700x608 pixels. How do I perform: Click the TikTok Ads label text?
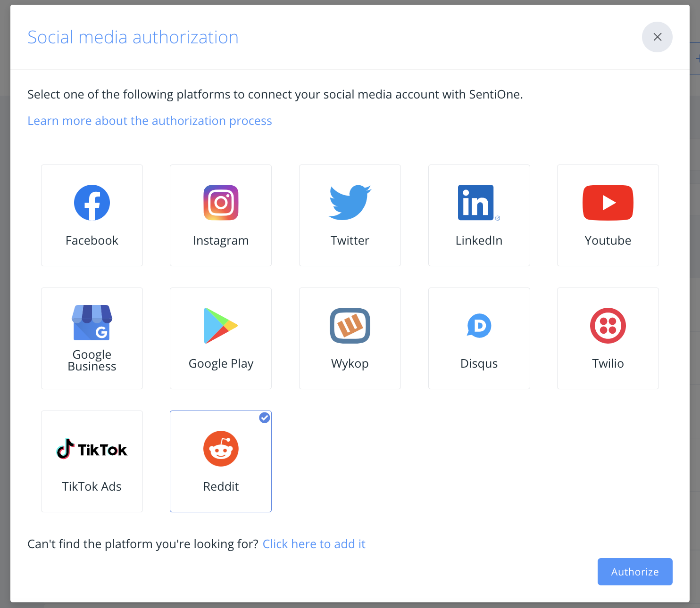(x=92, y=486)
